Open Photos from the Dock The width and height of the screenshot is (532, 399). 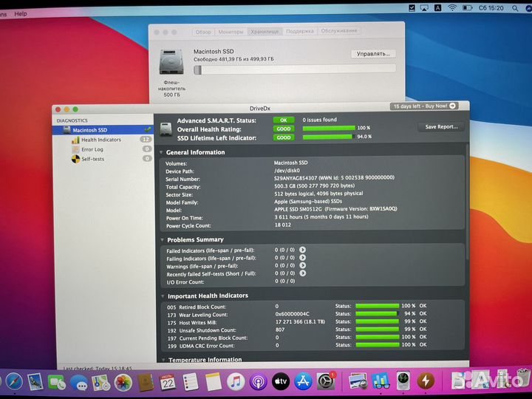[x=123, y=383]
